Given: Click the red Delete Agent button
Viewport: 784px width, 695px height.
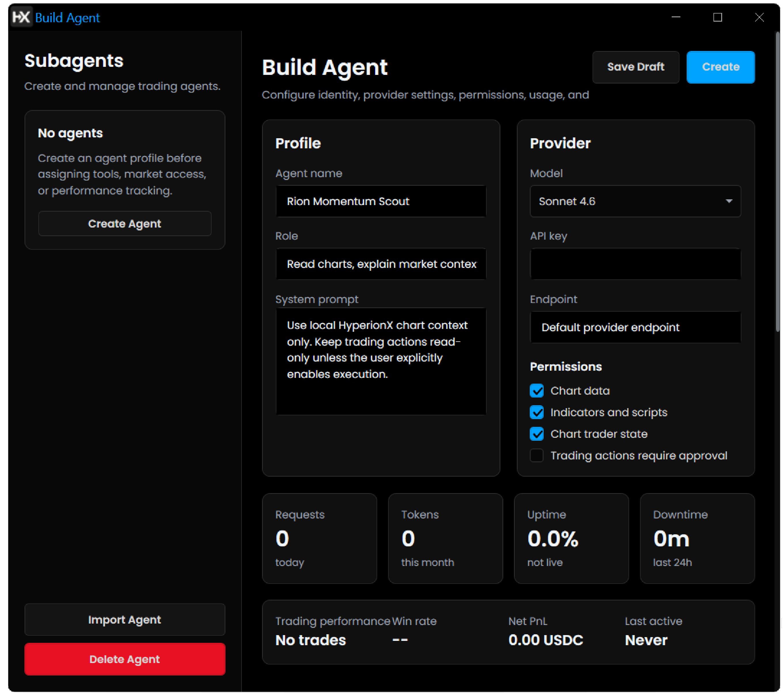Looking at the screenshot, I should point(125,659).
